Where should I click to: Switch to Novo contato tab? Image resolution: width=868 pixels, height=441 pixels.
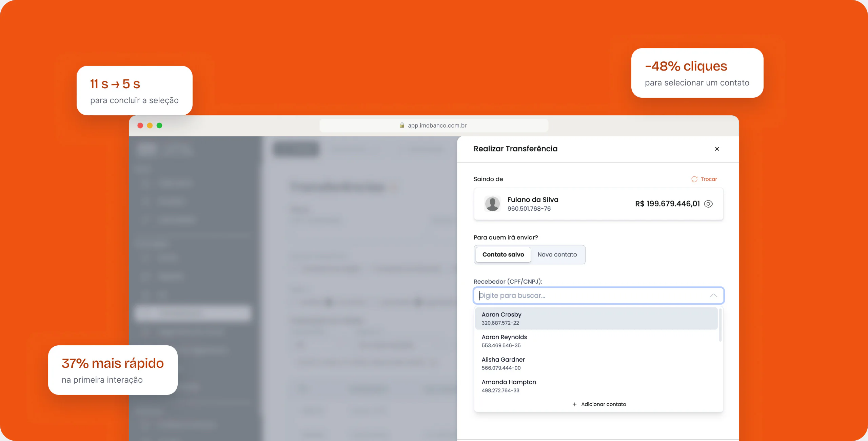557,254
